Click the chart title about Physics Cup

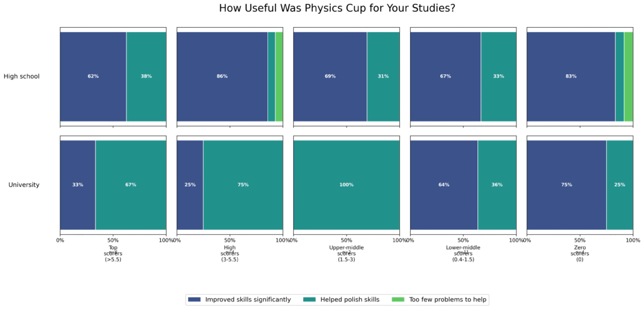pos(337,8)
